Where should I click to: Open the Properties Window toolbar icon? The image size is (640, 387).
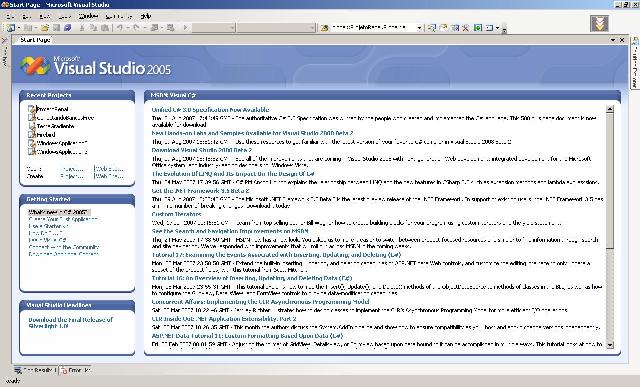(x=443, y=28)
